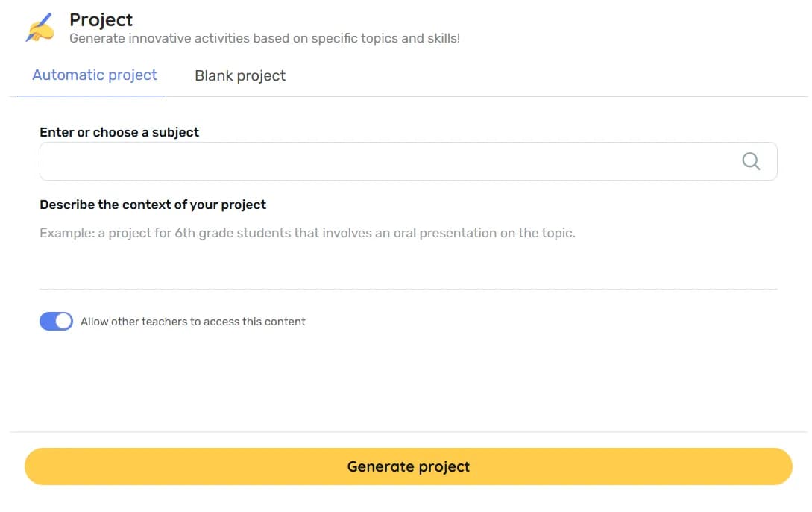Switch to the Blank project tab
The image size is (812, 512).
(240, 75)
